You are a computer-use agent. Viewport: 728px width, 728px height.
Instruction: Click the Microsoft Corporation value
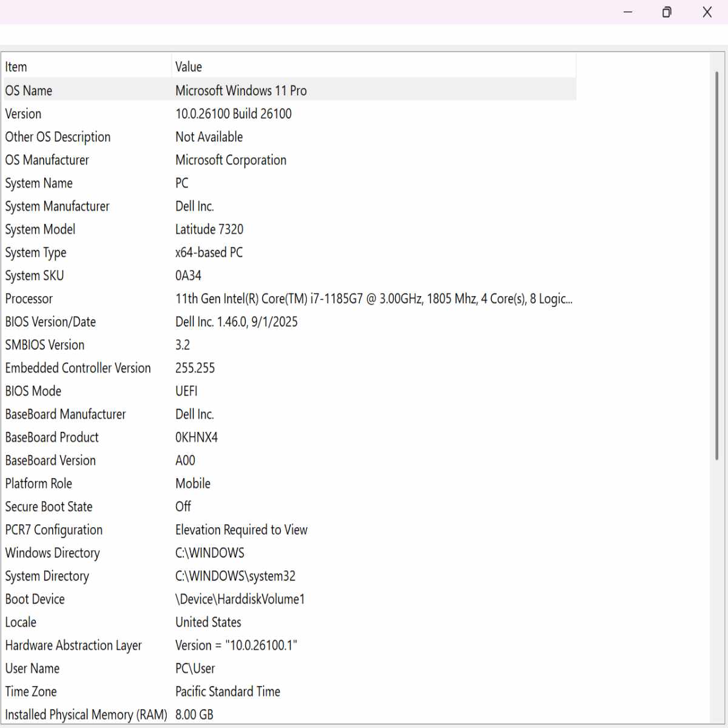click(x=231, y=160)
